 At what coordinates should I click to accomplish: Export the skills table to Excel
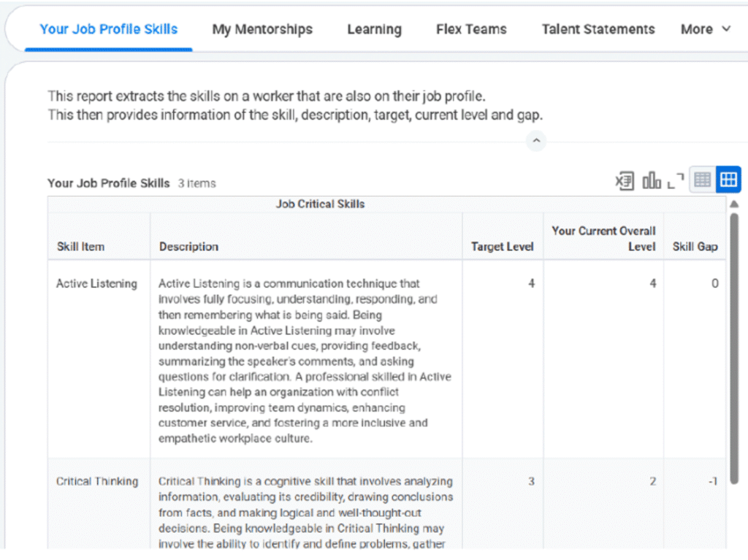625,181
